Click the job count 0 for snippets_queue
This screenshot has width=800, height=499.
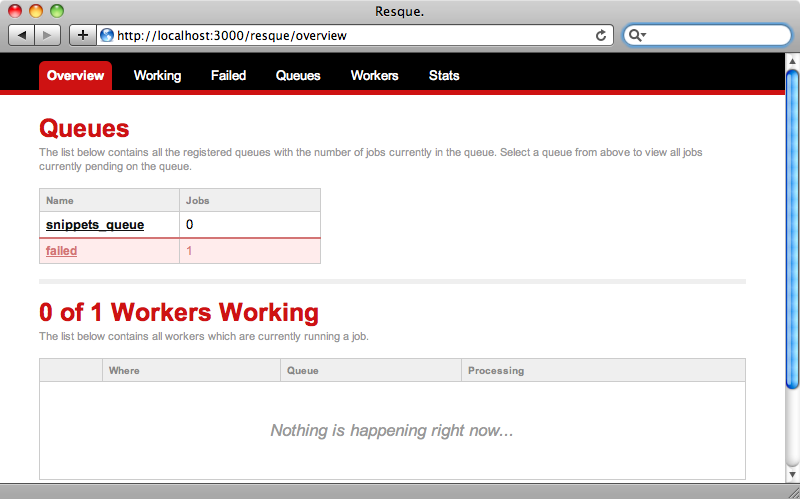tap(189, 224)
